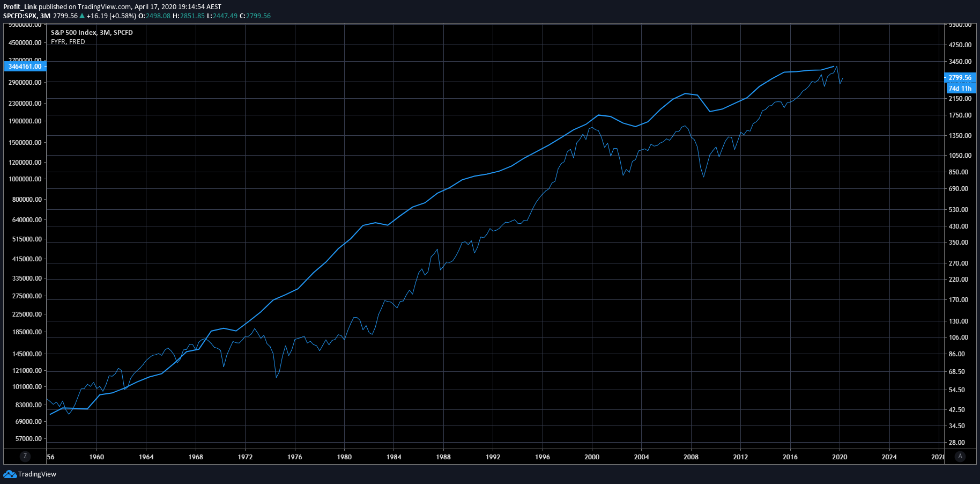Click the 220.00 right scale value

point(959,280)
